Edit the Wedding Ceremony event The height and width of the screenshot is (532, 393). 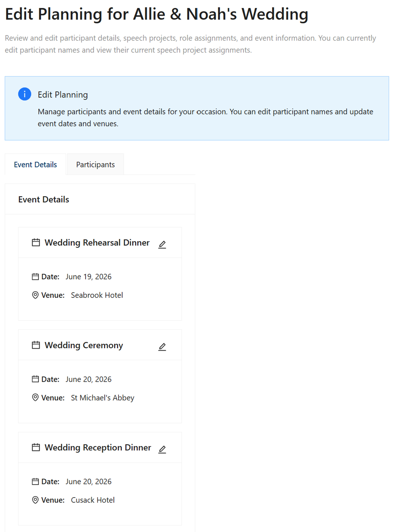click(162, 347)
